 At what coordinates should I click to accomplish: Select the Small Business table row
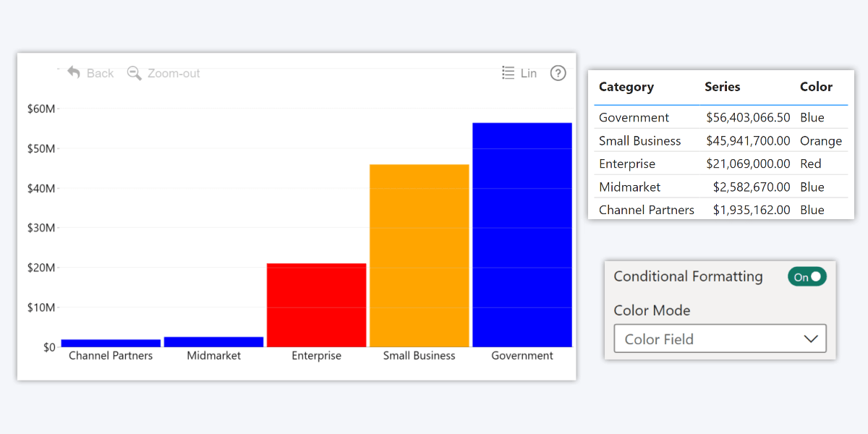(x=639, y=140)
